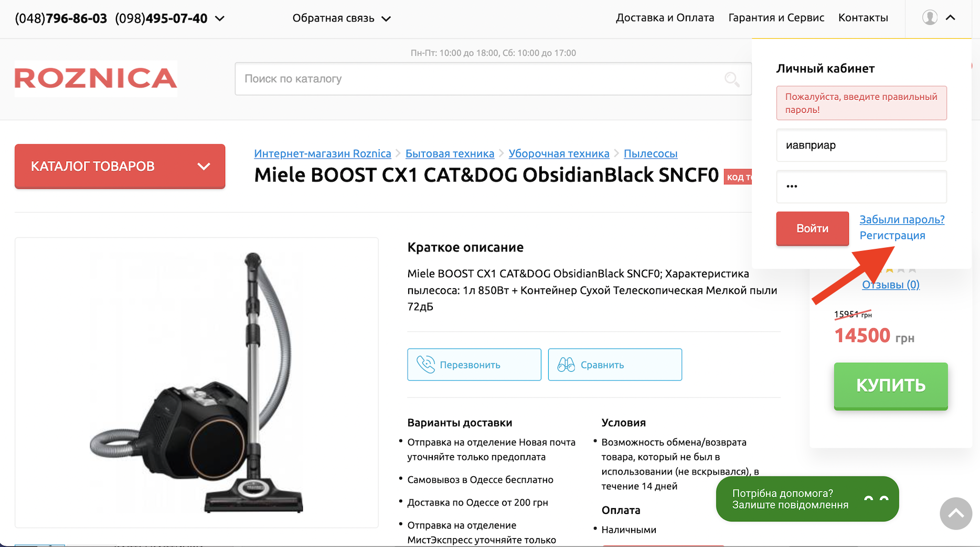The image size is (980, 547).
Task: Open Гарантия и Сервис page
Action: [776, 18]
